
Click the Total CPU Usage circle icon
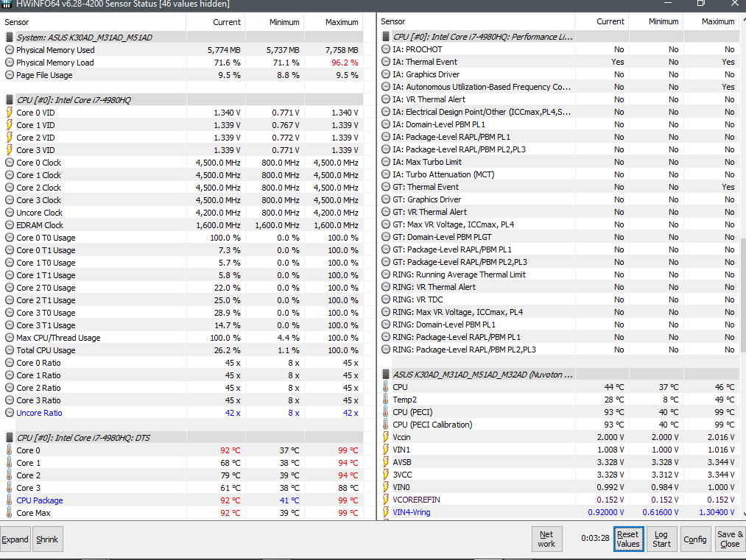click(x=9, y=350)
